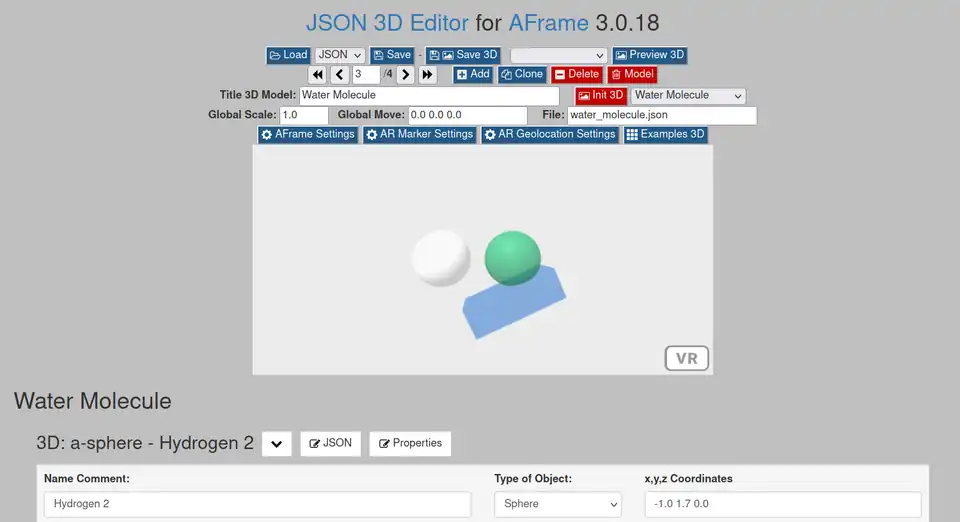Jump to last object with double-right arrow
The width and height of the screenshot is (960, 522).
tap(427, 75)
